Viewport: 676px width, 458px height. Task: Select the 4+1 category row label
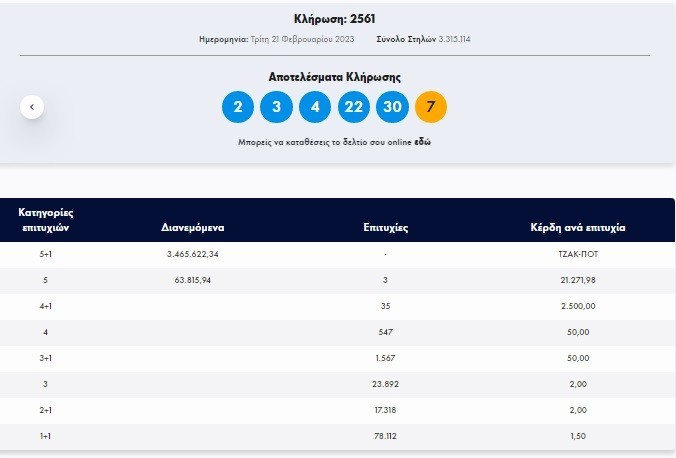point(47,305)
